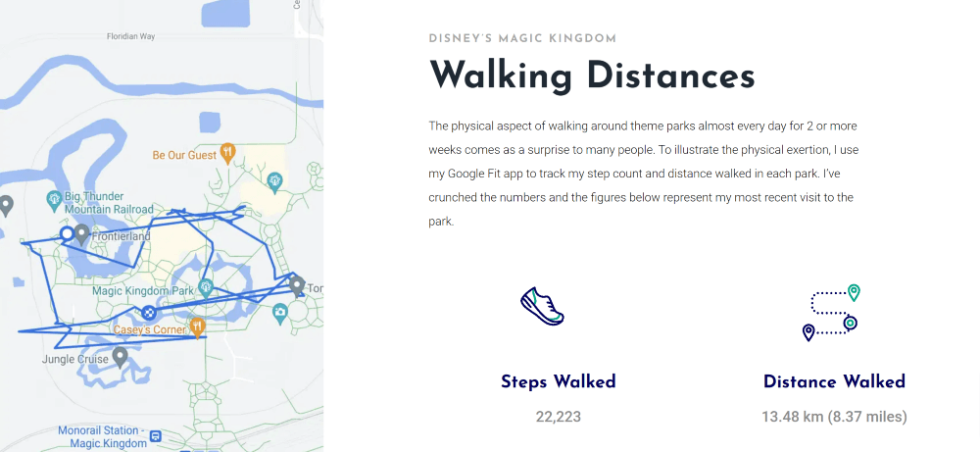Click the Monorail Station - Magic Kingdom label

[x=103, y=436]
